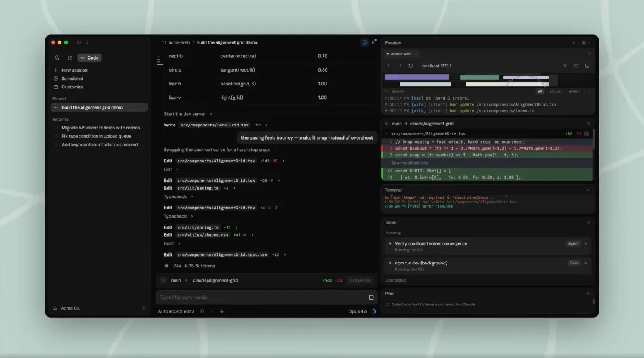Switch to the Code tab

click(x=89, y=58)
